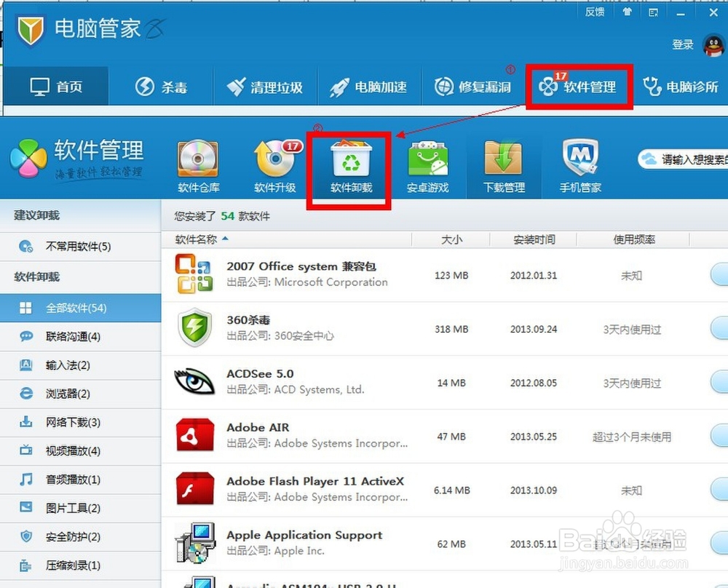Click the software search input field
This screenshot has height=588, width=728.
tap(683, 159)
